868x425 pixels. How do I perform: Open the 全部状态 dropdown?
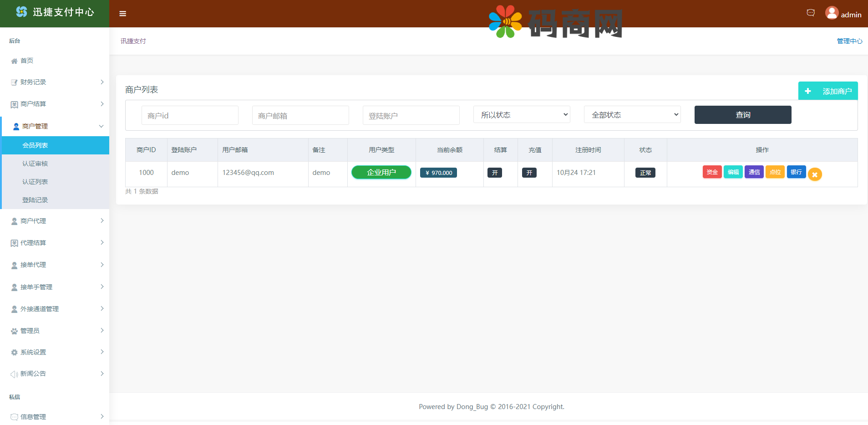[632, 115]
